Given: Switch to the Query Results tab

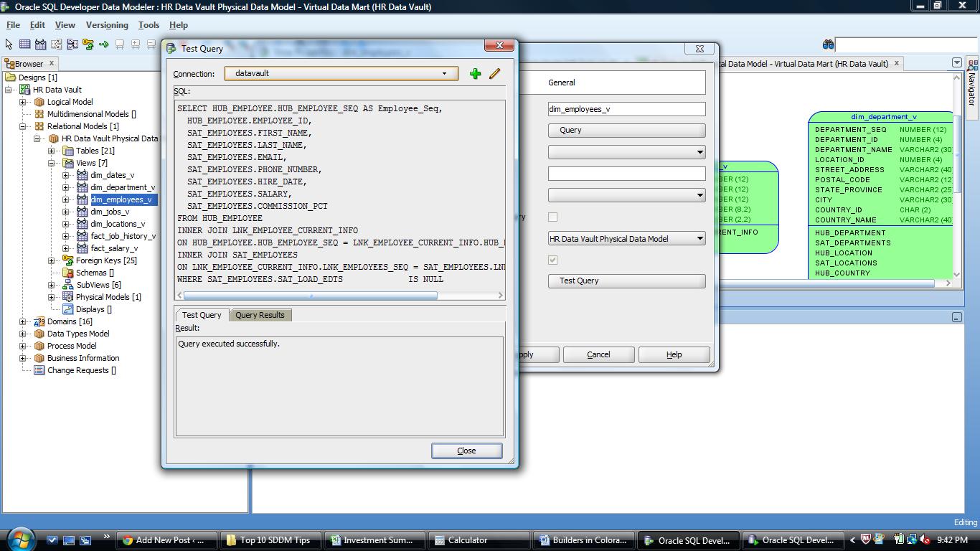Looking at the screenshot, I should 260,315.
